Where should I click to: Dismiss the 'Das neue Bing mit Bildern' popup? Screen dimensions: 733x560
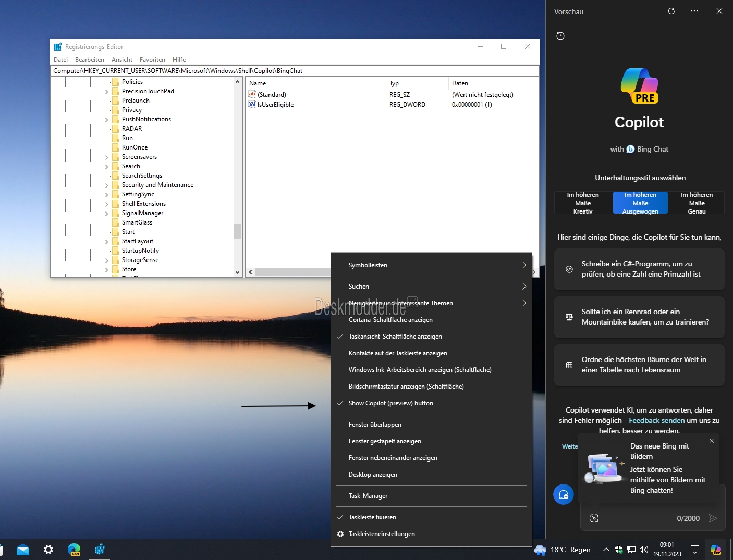tap(712, 441)
